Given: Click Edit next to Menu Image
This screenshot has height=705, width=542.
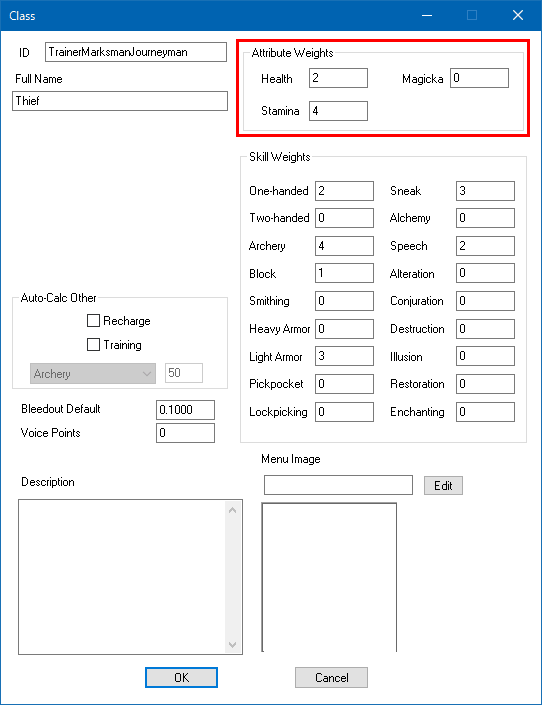Looking at the screenshot, I should [443, 485].
